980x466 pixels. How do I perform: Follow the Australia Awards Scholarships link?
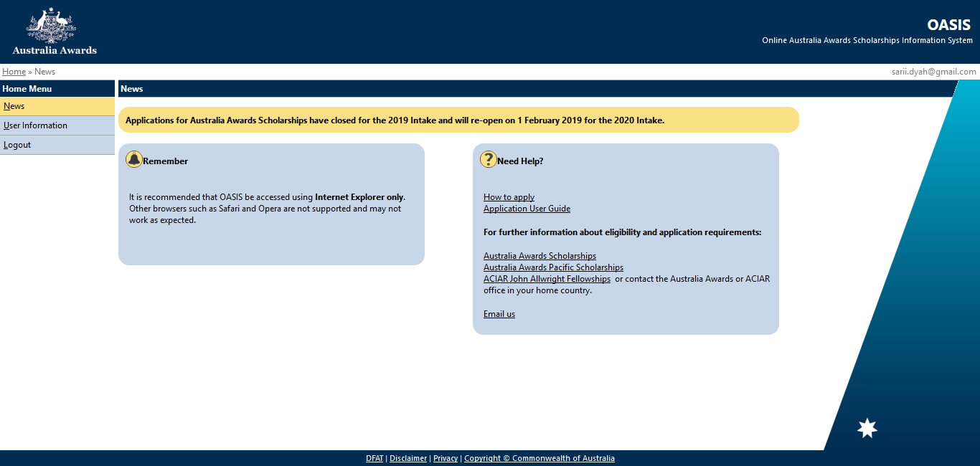(x=540, y=256)
